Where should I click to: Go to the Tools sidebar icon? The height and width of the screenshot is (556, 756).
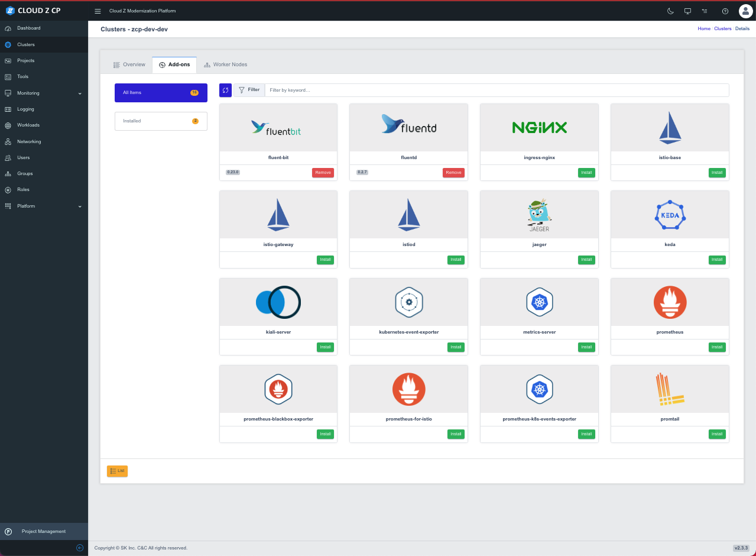click(8, 77)
